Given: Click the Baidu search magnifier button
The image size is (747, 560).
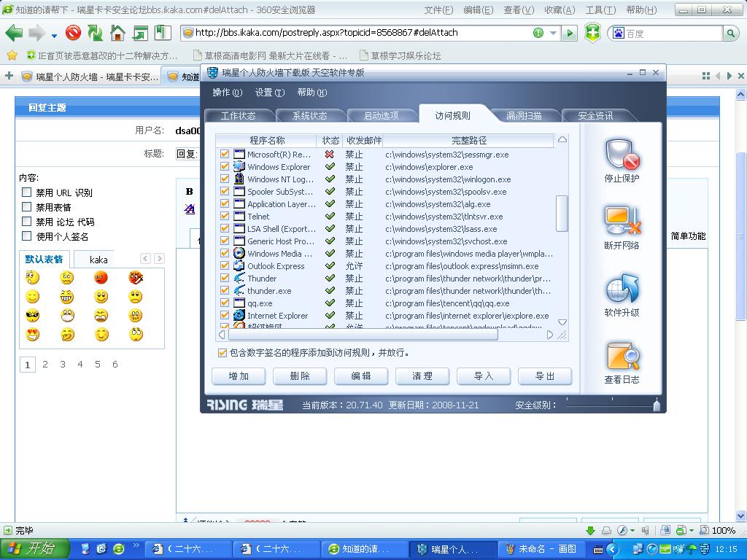Looking at the screenshot, I should tap(730, 33).
